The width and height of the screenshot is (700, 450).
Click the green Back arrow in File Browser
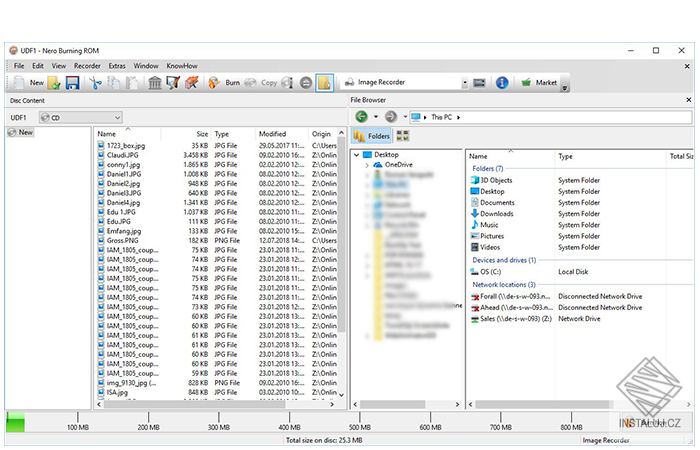[x=361, y=117]
